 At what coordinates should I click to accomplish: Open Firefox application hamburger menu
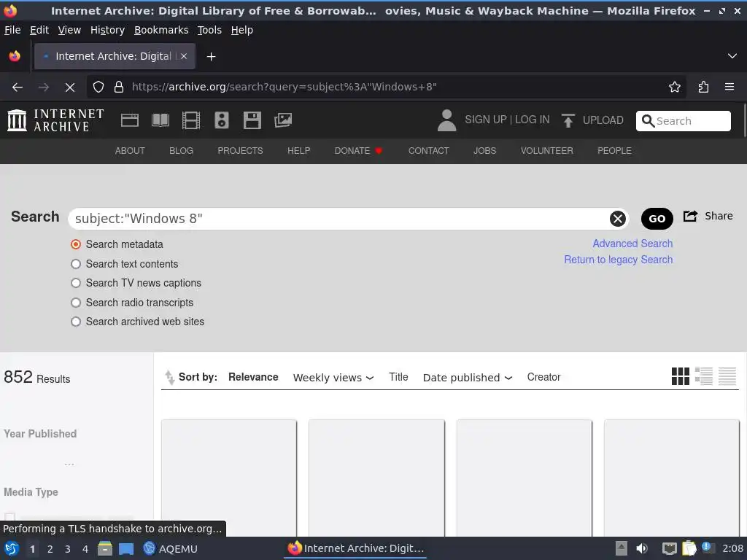pos(729,87)
